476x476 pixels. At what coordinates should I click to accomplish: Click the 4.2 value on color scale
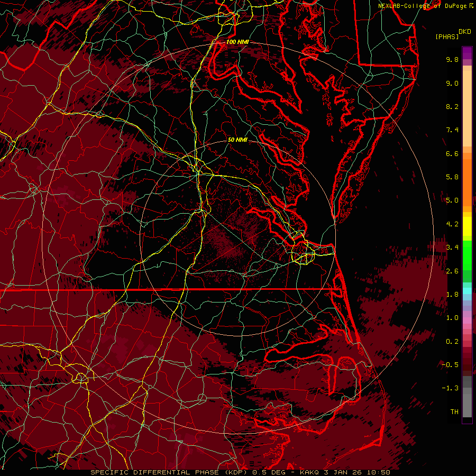[452, 224]
